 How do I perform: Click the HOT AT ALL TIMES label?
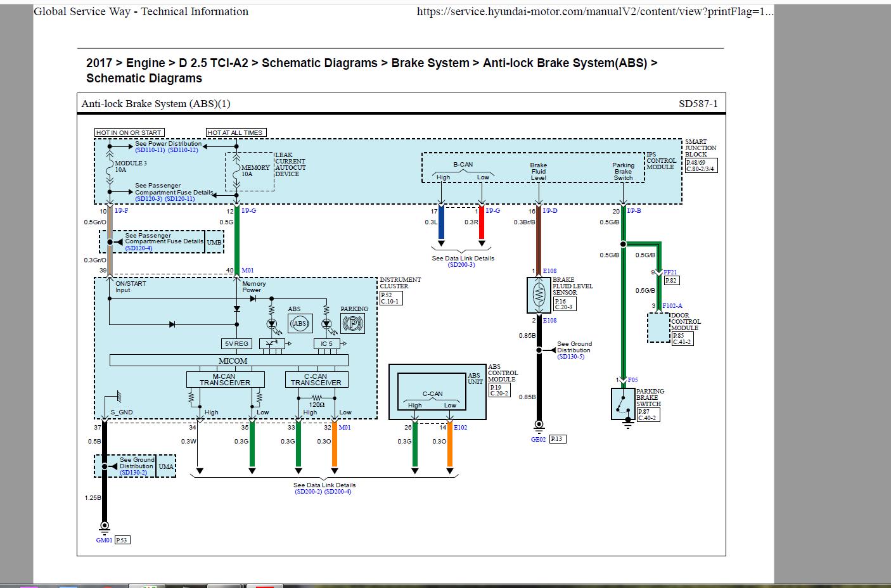point(236,132)
